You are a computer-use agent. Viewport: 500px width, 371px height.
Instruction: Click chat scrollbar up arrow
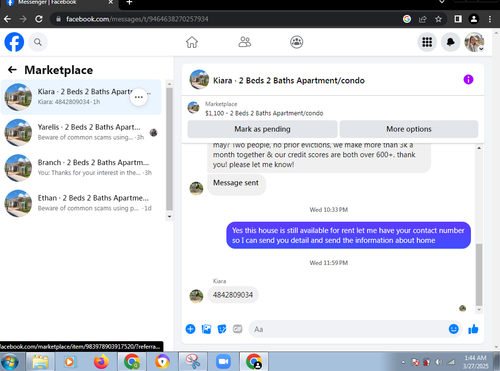pos(479,148)
